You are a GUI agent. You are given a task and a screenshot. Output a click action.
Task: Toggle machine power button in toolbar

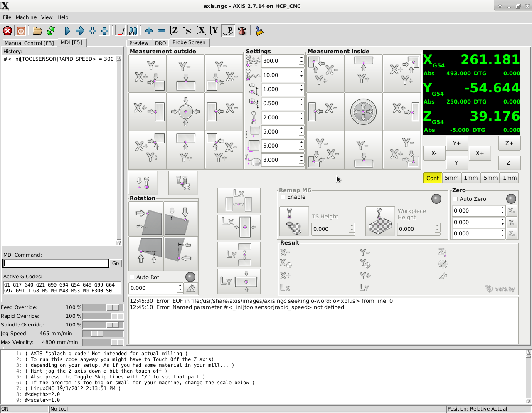pyautogui.click(x=20, y=31)
